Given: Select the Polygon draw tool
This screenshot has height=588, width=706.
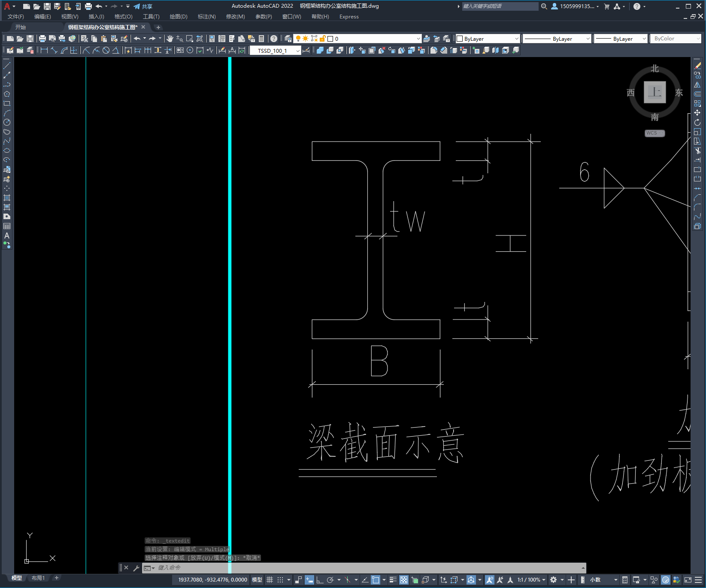Looking at the screenshot, I should 7,94.
